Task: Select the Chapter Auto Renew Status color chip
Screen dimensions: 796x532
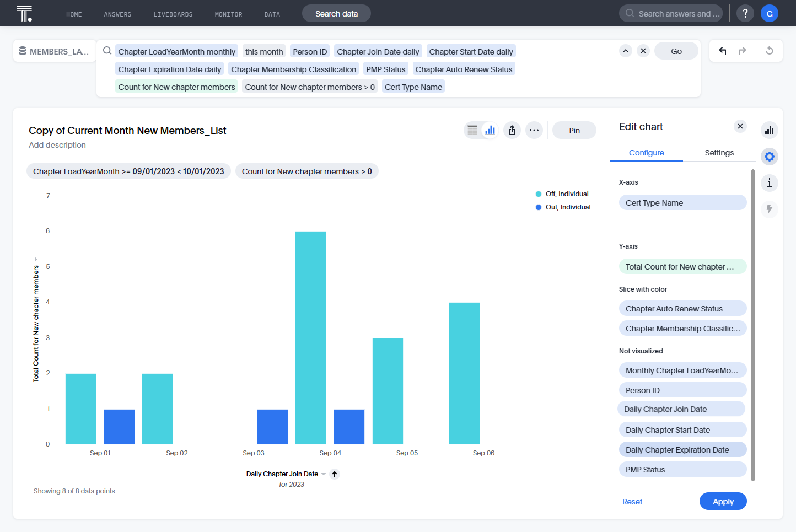Action: click(x=682, y=308)
